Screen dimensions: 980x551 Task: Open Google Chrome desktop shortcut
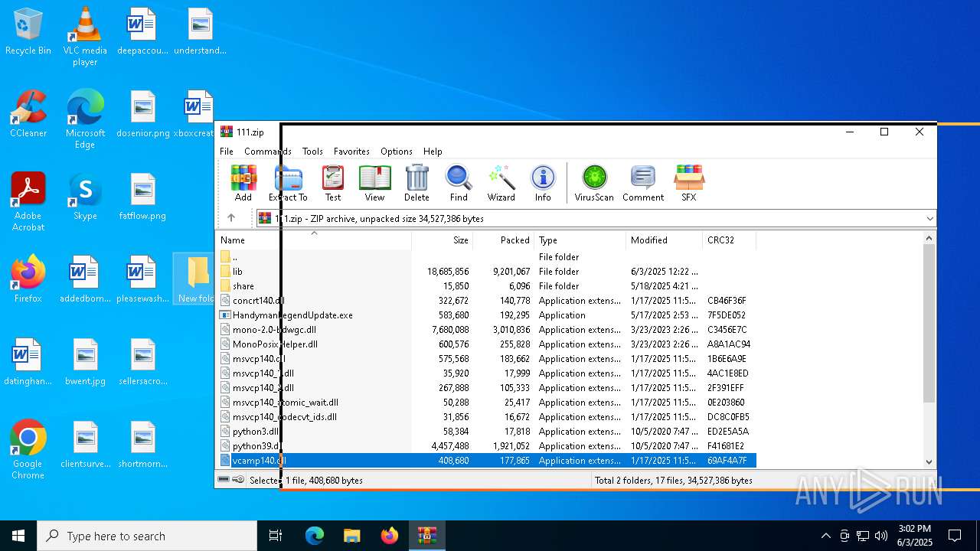28,451
